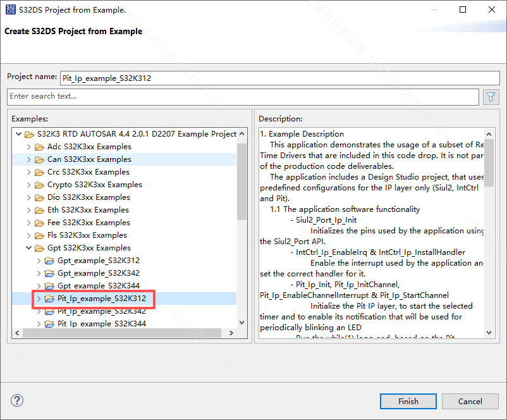507x420 pixels.
Task: Click the filter funnel icon beside search
Action: (x=491, y=97)
